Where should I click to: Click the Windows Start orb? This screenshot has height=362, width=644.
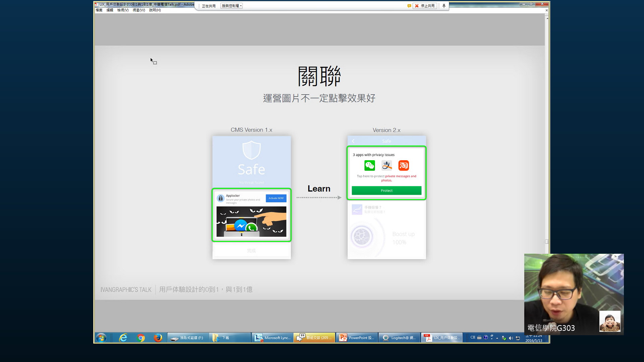pos(101,338)
